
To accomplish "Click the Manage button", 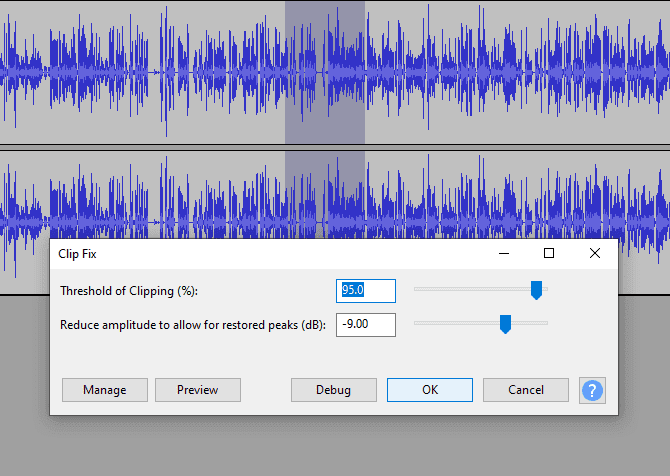I will point(105,390).
